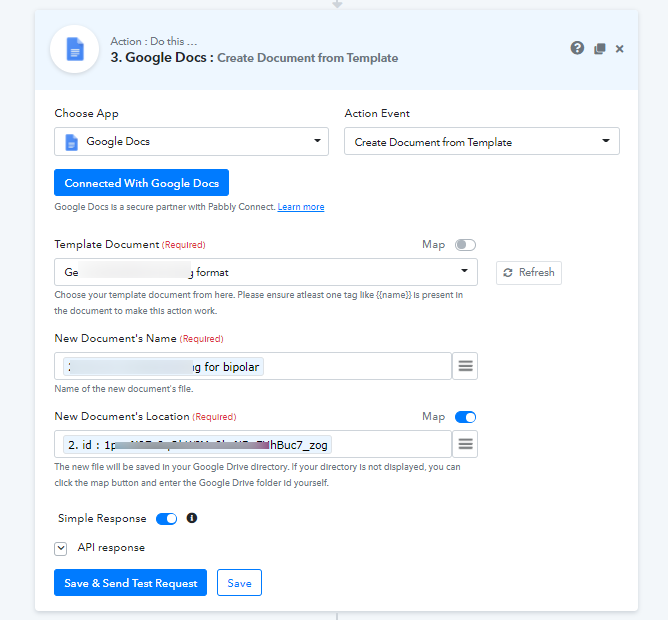Open the Action Event dropdown
The height and width of the screenshot is (620, 668).
coord(482,141)
